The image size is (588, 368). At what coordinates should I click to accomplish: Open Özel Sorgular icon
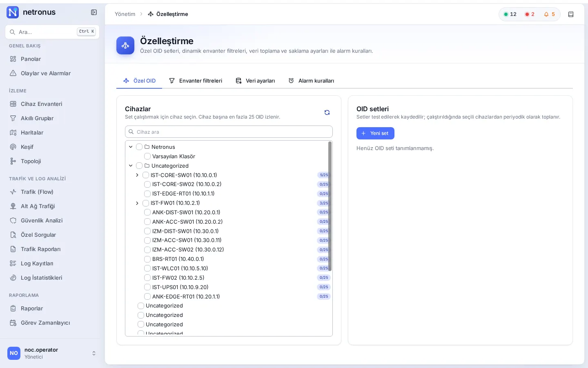(13, 235)
